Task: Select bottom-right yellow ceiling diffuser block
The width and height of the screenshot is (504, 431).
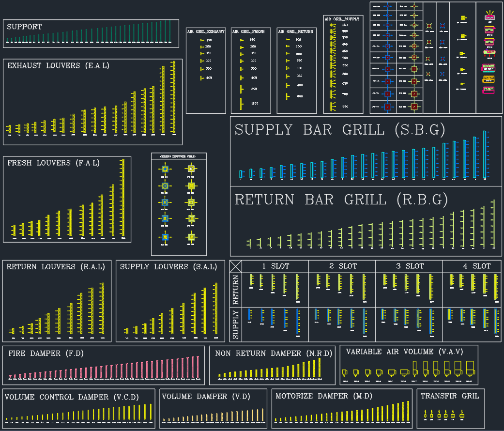Action: coord(191,237)
